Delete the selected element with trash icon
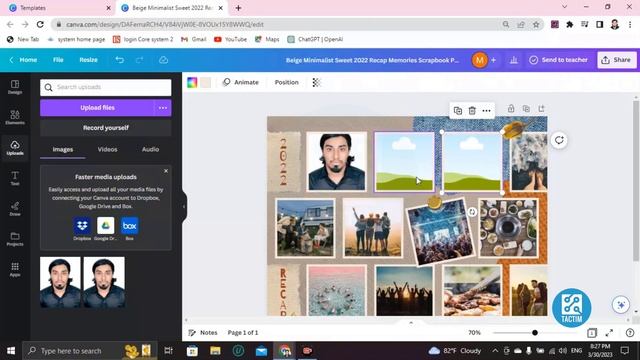Viewport: 640px width, 360px height. point(472,111)
